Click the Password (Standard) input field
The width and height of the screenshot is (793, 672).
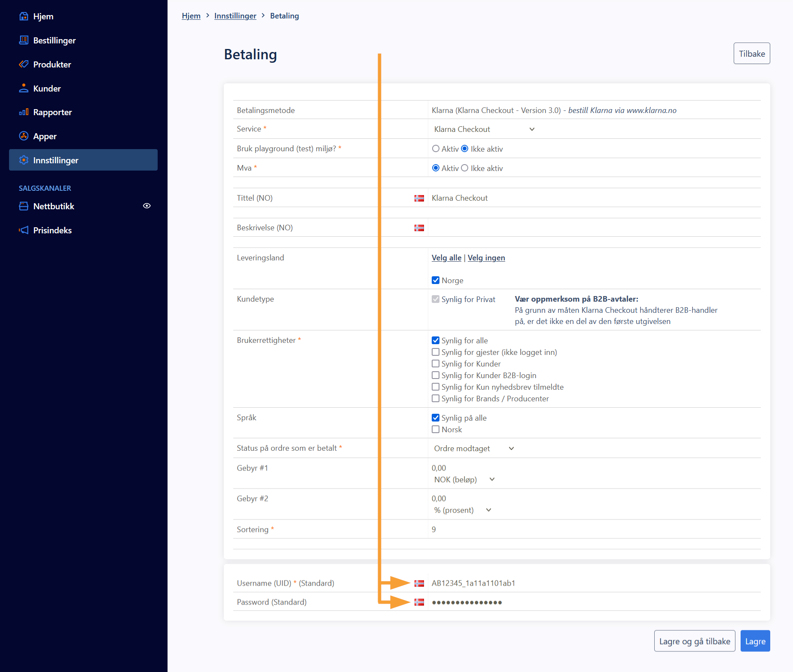pyautogui.click(x=595, y=602)
